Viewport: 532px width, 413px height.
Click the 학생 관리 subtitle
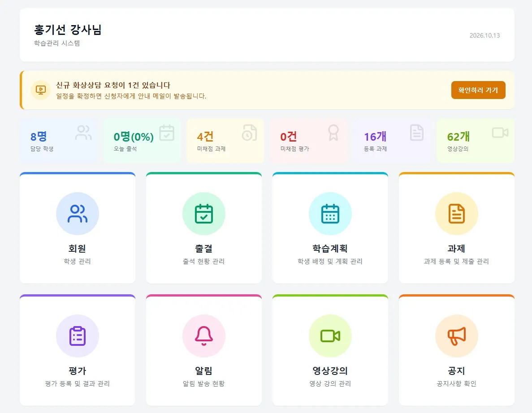[78, 262]
